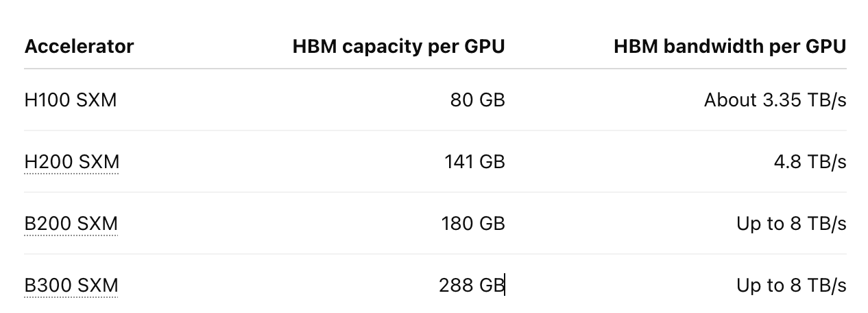Click the 80 GB capacity cell
This screenshot has height=313, width=868.
pos(477,100)
